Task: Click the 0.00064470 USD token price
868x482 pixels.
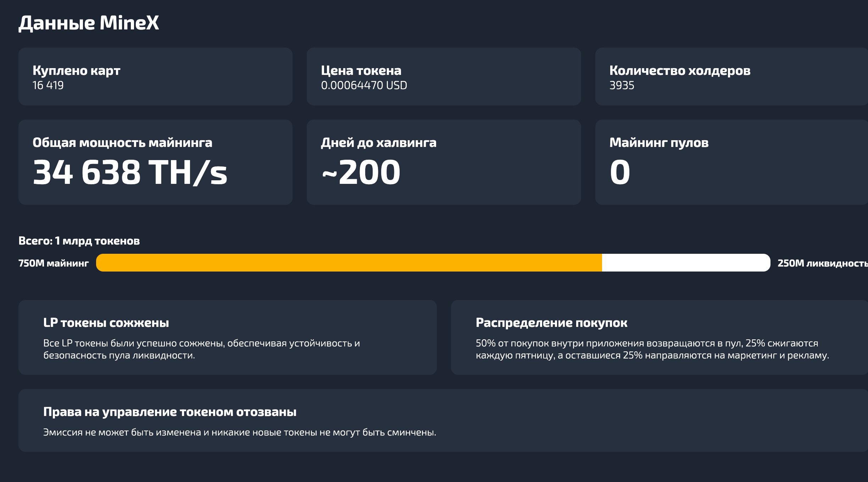Action: pos(364,86)
